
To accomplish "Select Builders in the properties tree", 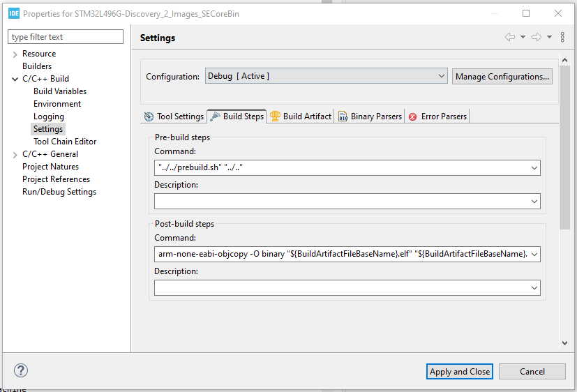I will click(x=37, y=66).
